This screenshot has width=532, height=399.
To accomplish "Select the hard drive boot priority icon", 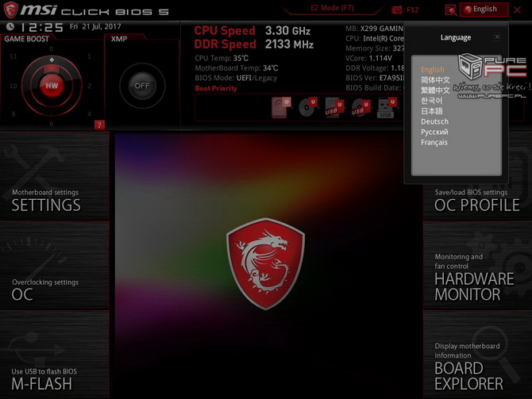I will pyautogui.click(x=280, y=107).
